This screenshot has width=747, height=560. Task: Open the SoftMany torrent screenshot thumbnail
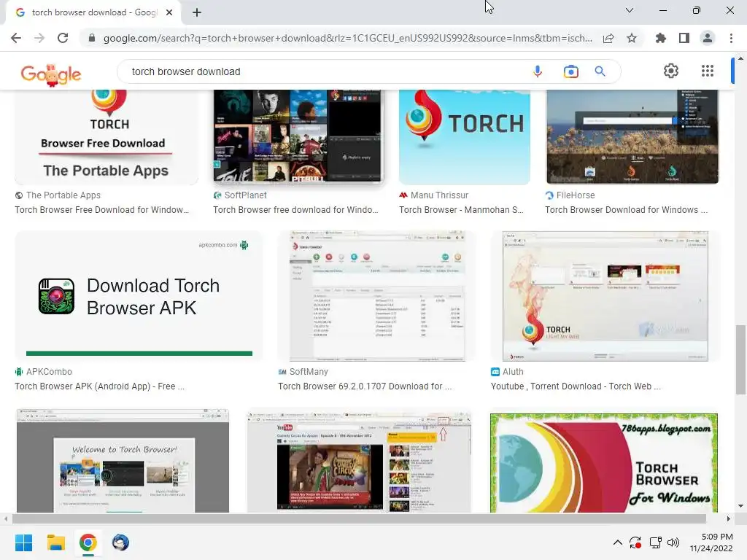377,296
